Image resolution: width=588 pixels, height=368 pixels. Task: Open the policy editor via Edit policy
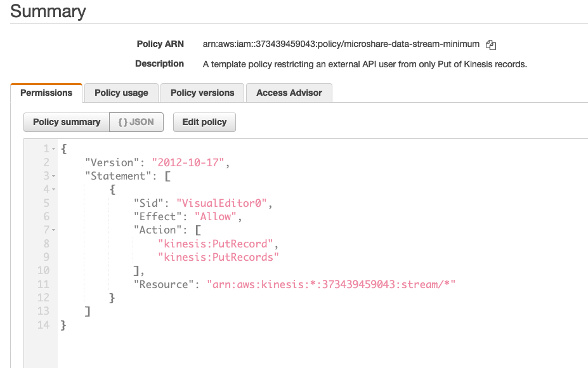pyautogui.click(x=204, y=122)
